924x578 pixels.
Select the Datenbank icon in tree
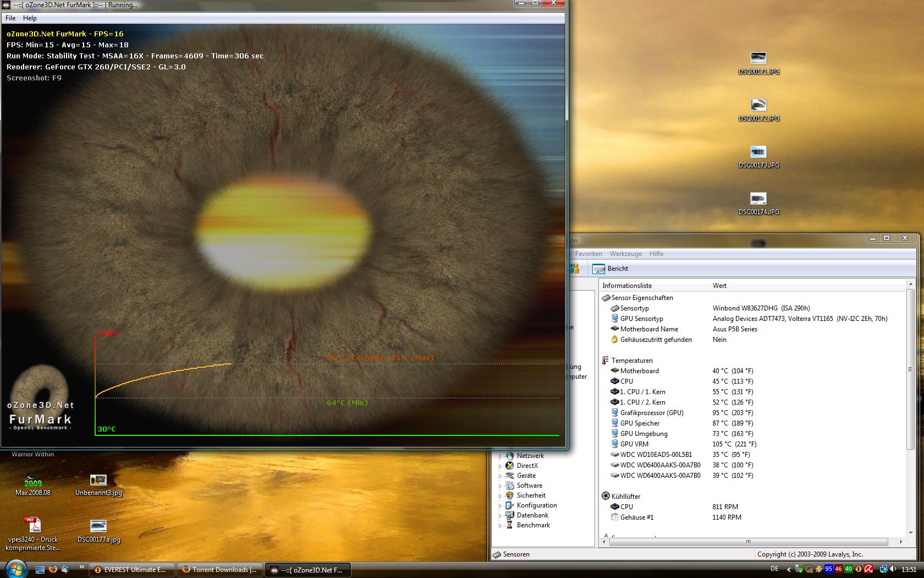[x=510, y=515]
